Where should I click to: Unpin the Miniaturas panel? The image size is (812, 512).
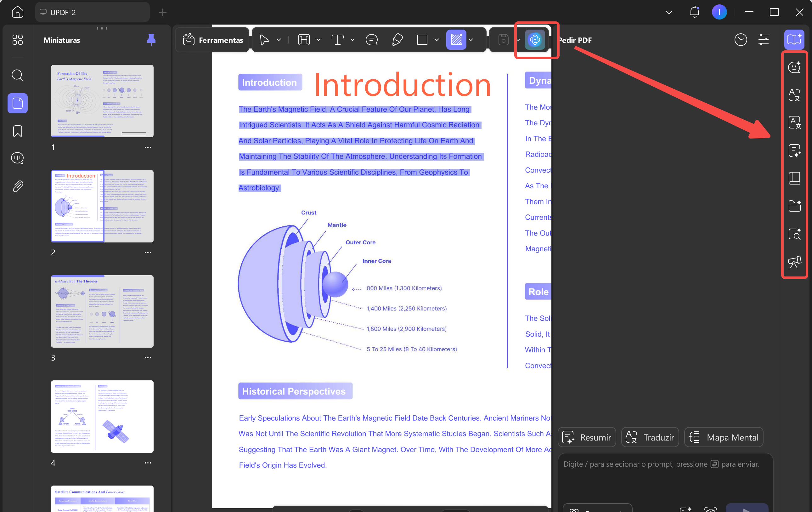[x=151, y=40]
